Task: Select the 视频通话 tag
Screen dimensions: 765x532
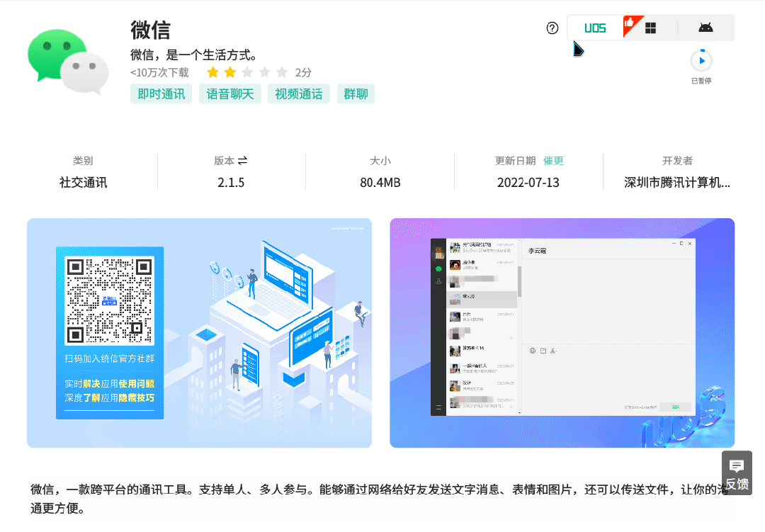Action: [x=298, y=94]
